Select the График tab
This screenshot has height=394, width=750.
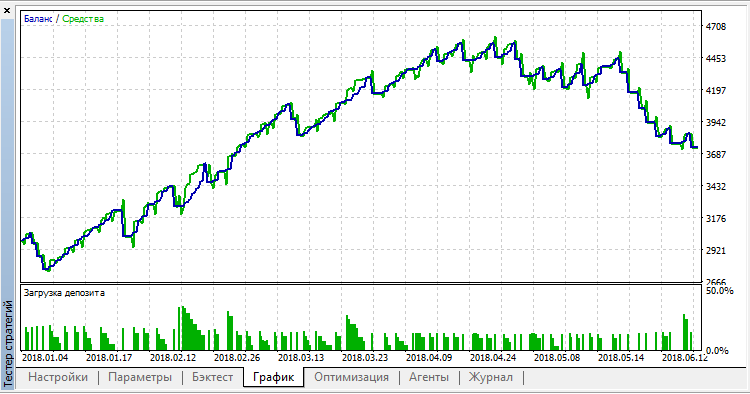point(273,377)
